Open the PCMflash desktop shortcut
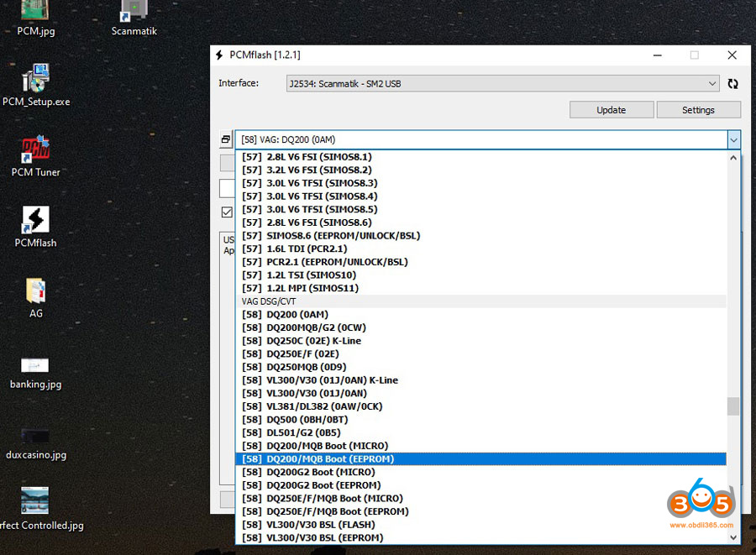 click(x=35, y=221)
